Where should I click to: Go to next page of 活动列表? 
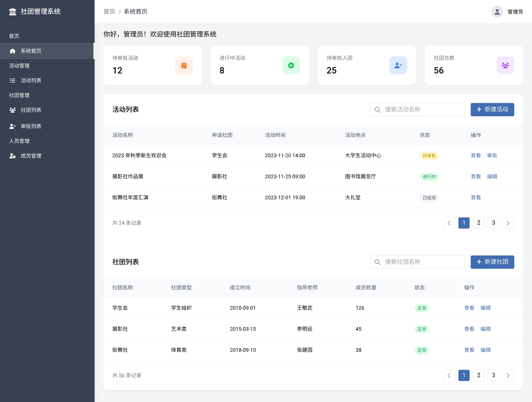pyautogui.click(x=508, y=223)
